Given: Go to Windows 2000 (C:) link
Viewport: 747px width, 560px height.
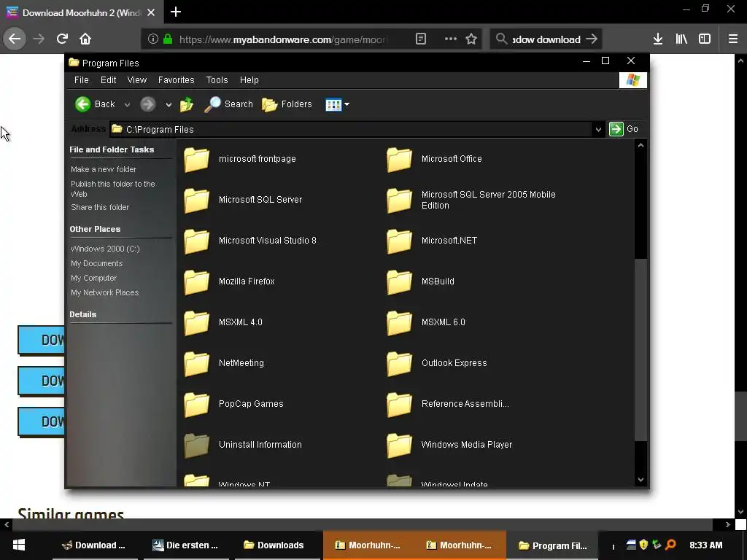Looking at the screenshot, I should click(105, 249).
